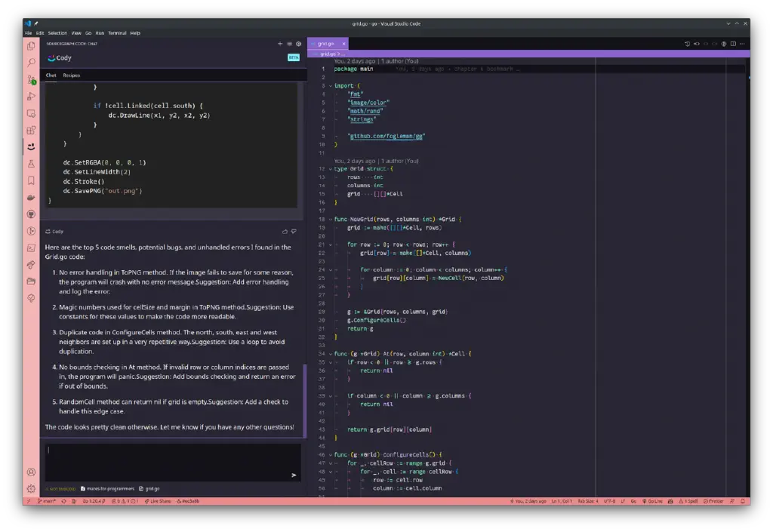Collapse the if-row check fold arrow on line 35
773x532 pixels.
coord(331,362)
